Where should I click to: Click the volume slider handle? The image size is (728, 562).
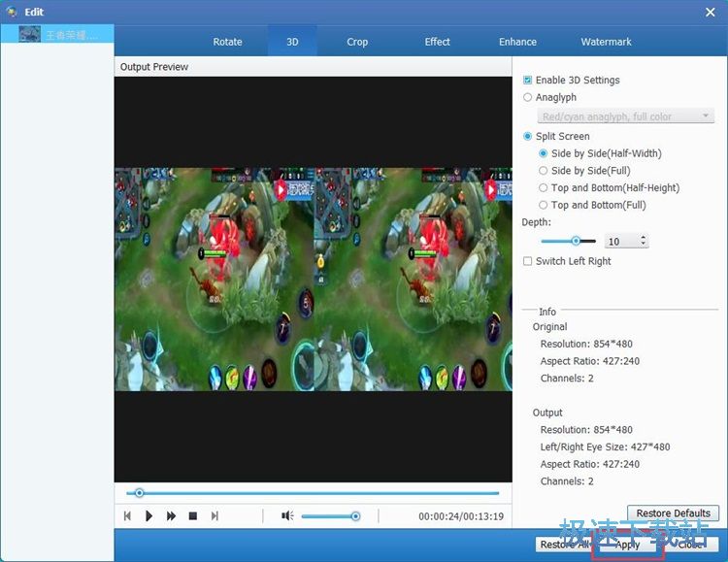(x=355, y=516)
